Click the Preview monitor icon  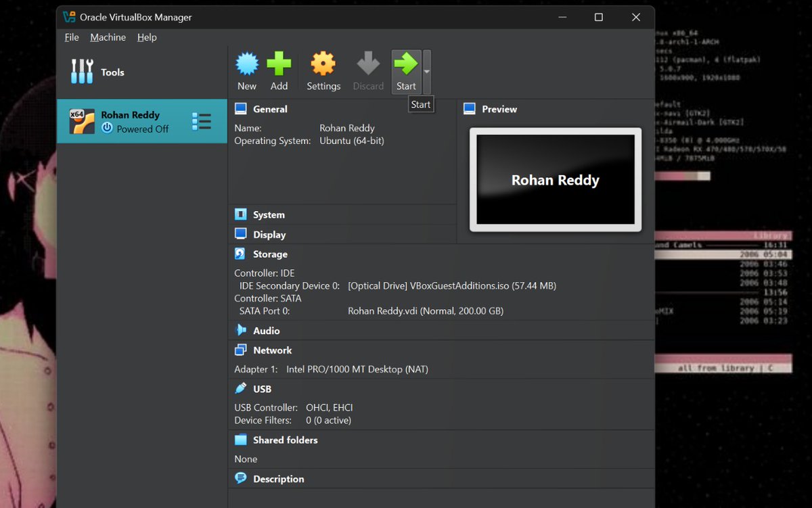[x=470, y=108]
